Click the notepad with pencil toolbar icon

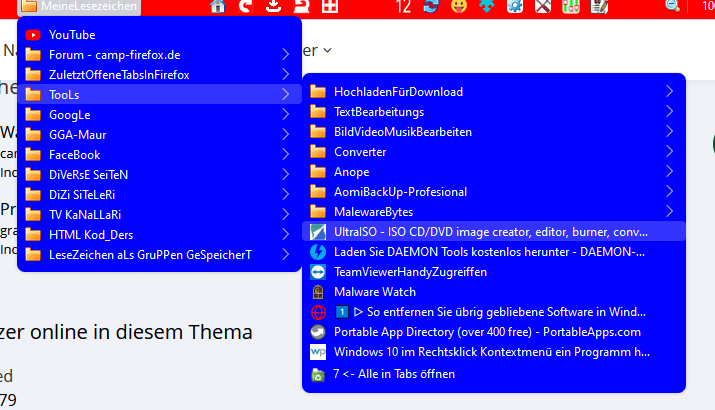(x=599, y=6)
